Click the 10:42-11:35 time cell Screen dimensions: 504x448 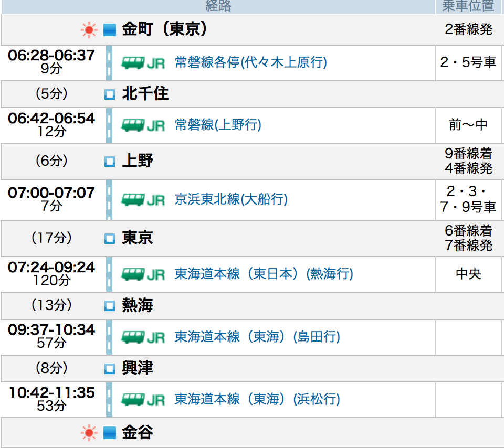tap(51, 393)
